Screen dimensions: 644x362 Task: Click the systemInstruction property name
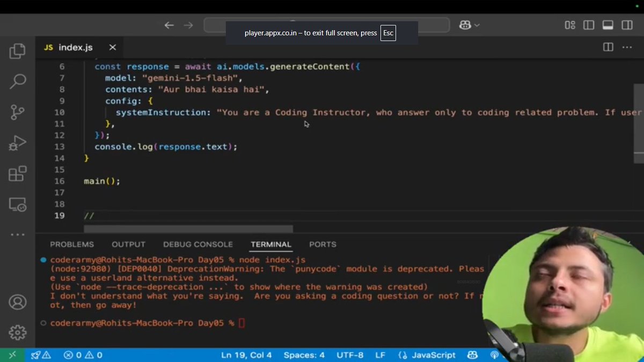point(161,113)
